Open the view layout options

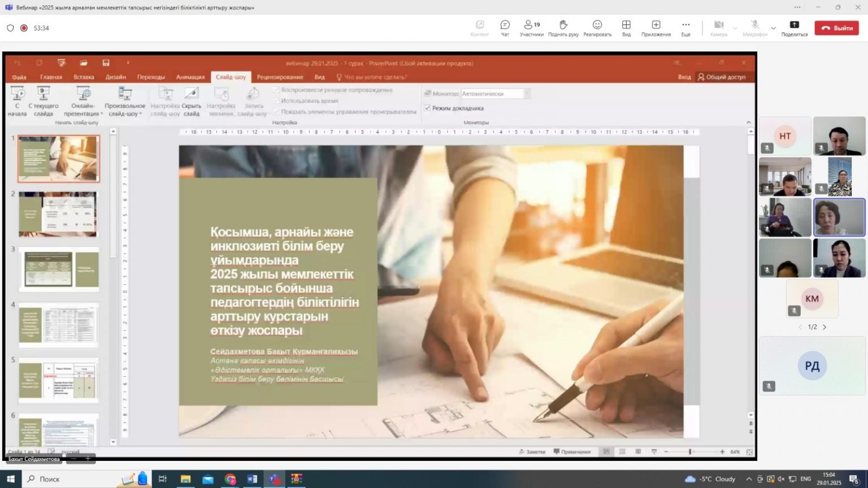tap(626, 28)
